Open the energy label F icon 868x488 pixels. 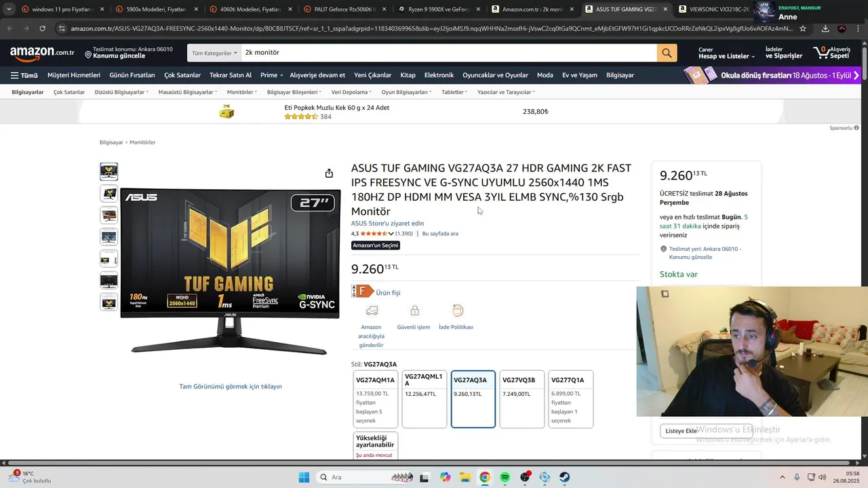pos(362,291)
